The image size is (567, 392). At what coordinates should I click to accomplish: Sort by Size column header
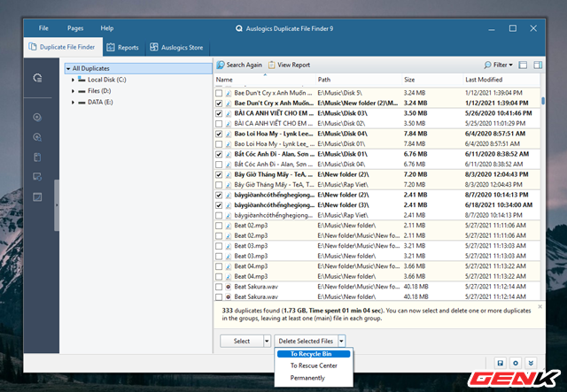pyautogui.click(x=432, y=80)
